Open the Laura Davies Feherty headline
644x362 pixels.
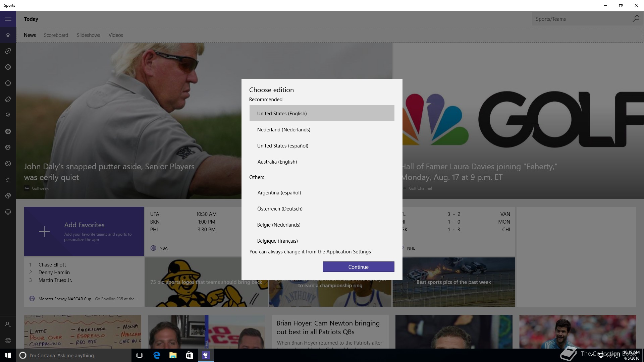click(480, 172)
